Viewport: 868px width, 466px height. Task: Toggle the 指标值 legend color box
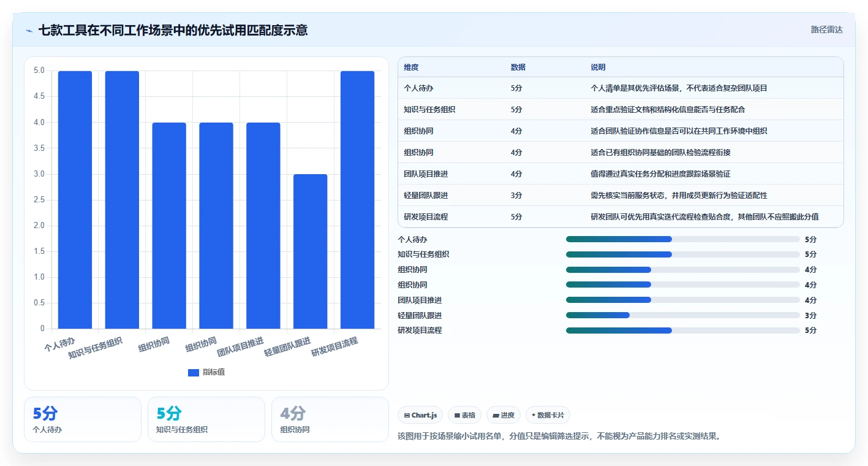pos(193,372)
